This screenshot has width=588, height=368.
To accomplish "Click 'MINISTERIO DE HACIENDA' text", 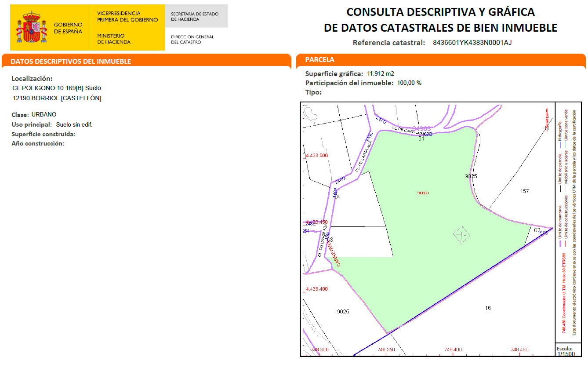I will tap(114, 39).
